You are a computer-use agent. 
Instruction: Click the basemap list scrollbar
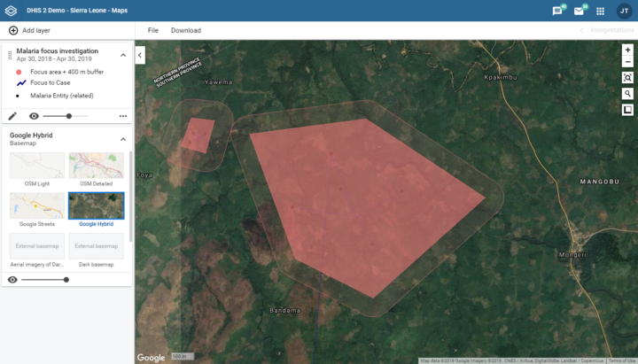click(130, 197)
